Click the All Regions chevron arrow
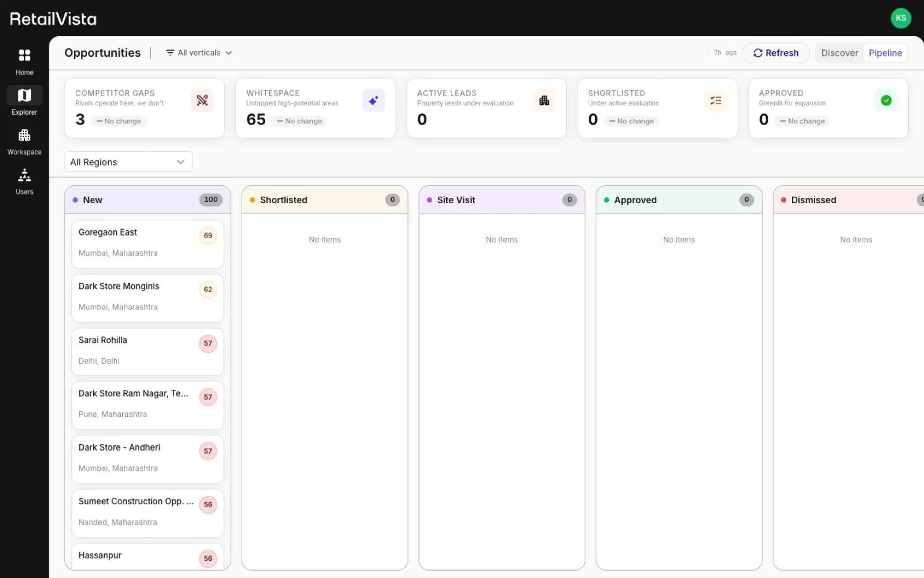 click(180, 162)
